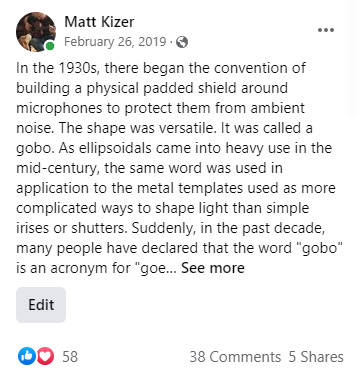The image size is (360, 370).
Task: Open Matt Kizer's profile picture
Action: pos(36,32)
